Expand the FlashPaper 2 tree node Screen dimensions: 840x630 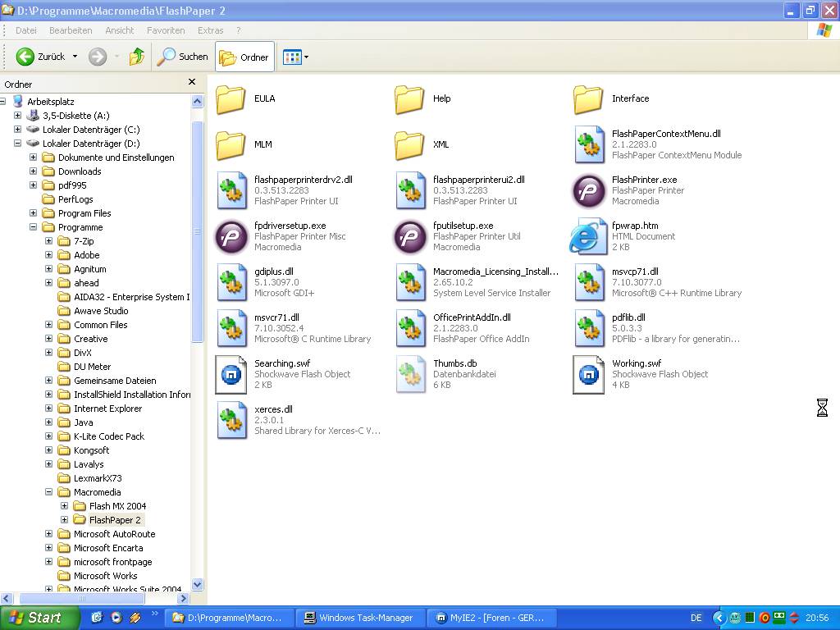point(64,519)
